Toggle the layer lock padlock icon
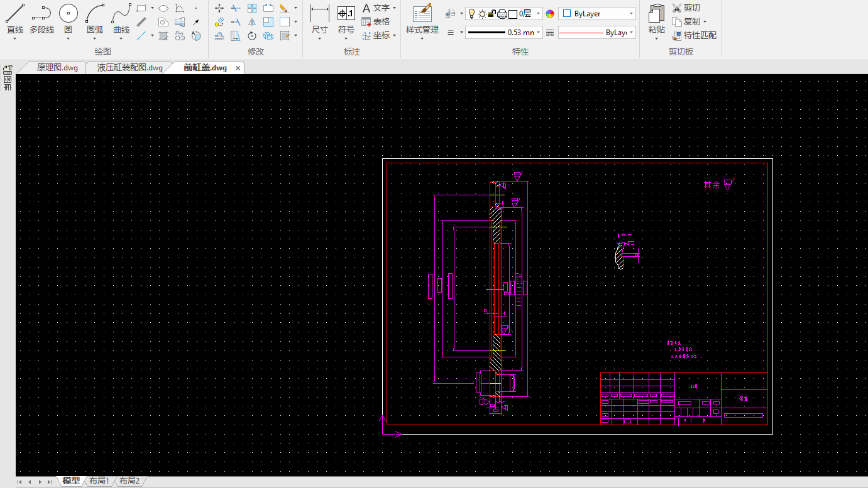 [492, 14]
